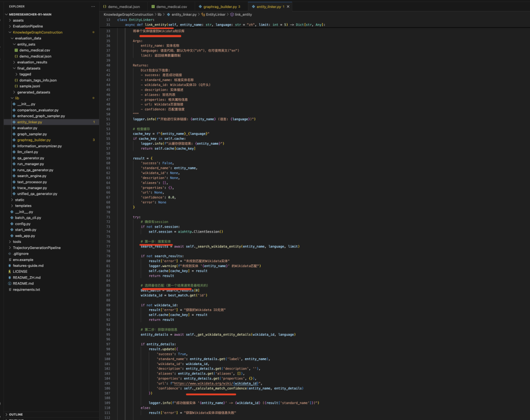Open qa_generator.py file
530x420 pixels.
(30, 158)
